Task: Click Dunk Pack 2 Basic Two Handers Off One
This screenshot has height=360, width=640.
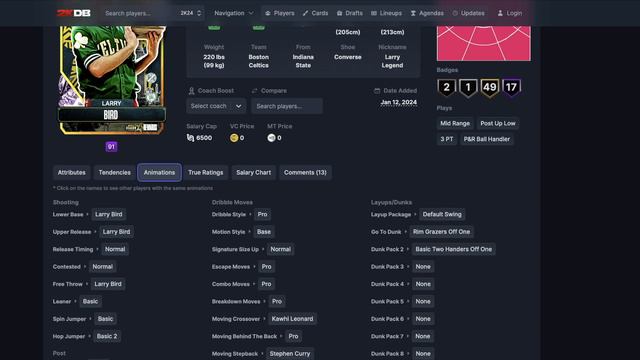Action: pyautogui.click(x=453, y=249)
